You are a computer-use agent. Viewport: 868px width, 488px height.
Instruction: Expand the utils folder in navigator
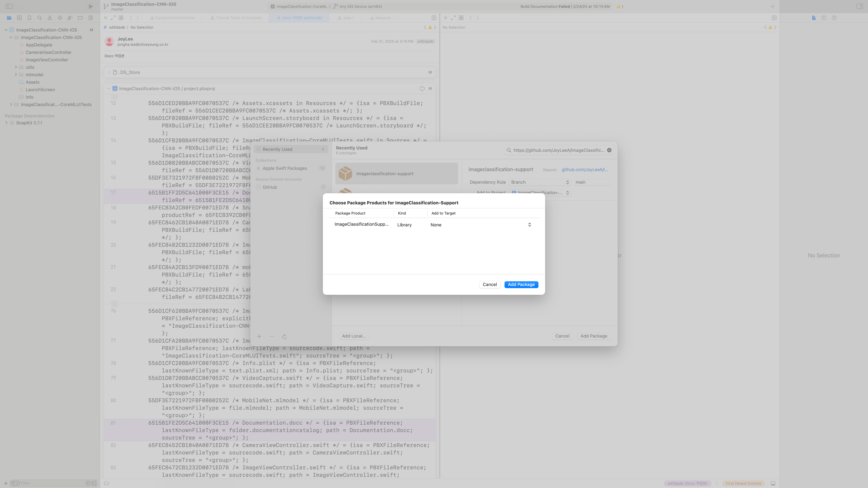pyautogui.click(x=16, y=67)
